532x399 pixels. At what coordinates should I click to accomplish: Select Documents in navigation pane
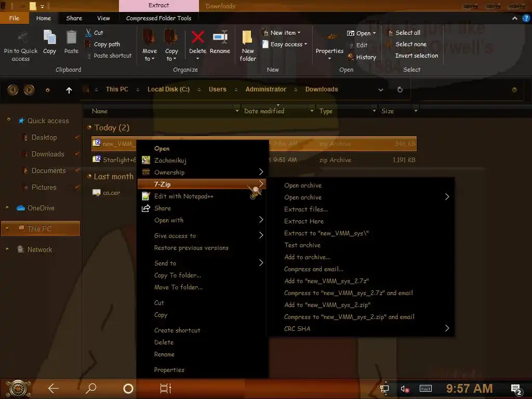pyautogui.click(x=48, y=170)
